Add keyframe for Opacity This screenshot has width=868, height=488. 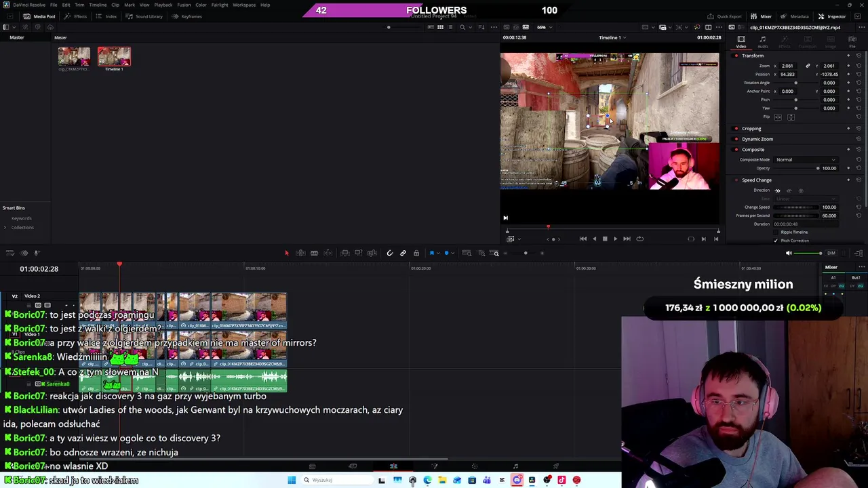[x=848, y=168]
